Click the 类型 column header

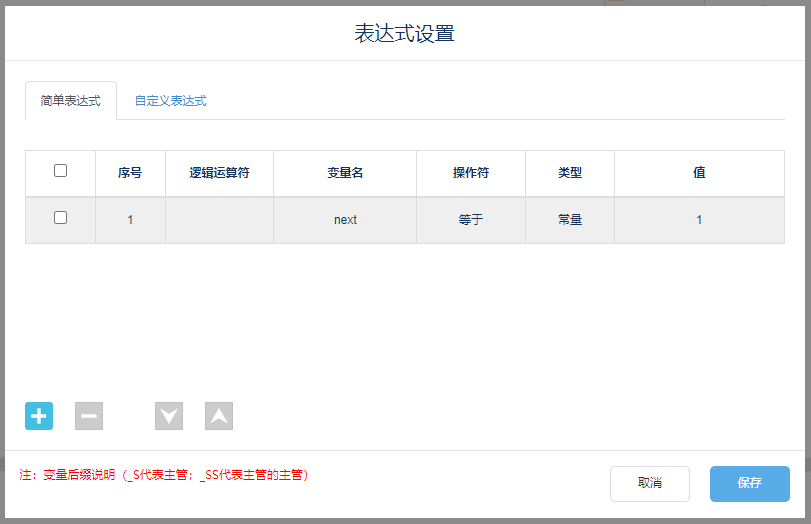(x=569, y=173)
